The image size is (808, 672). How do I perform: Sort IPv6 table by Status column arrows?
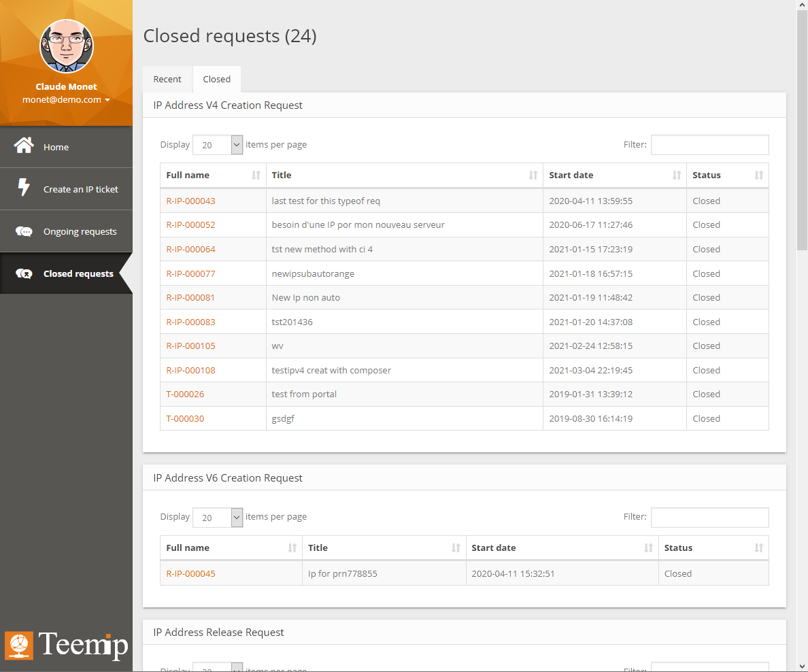[758, 548]
